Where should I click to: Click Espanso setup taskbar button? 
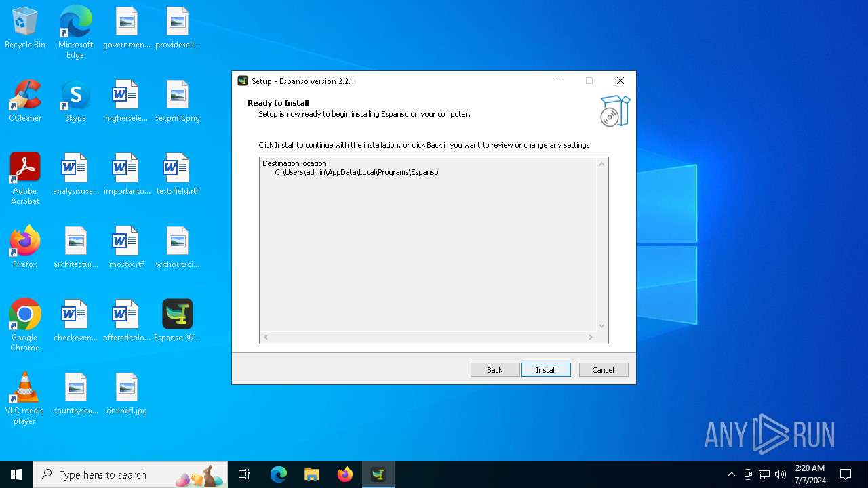pos(378,474)
